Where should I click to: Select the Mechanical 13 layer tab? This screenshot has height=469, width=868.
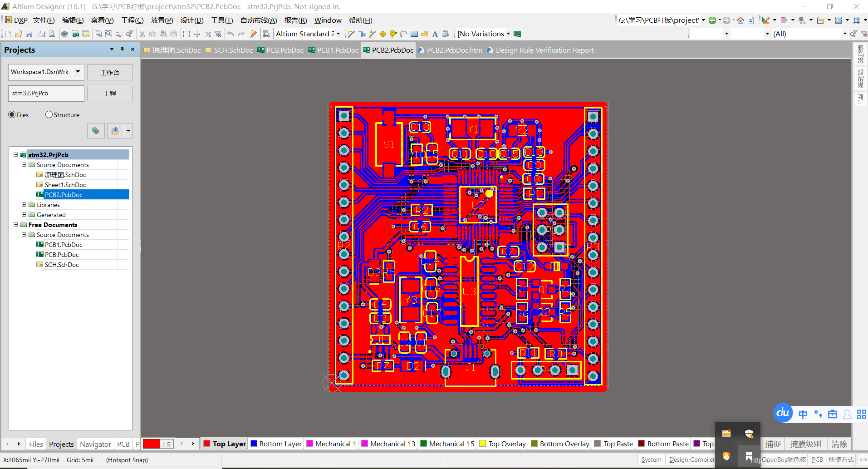pyautogui.click(x=388, y=444)
